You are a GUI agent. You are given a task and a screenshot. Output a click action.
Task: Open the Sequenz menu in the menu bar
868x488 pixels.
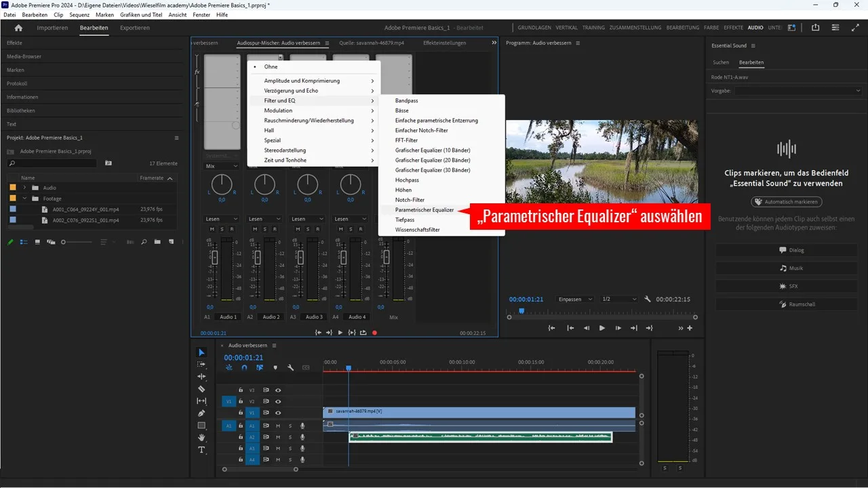[x=80, y=14]
